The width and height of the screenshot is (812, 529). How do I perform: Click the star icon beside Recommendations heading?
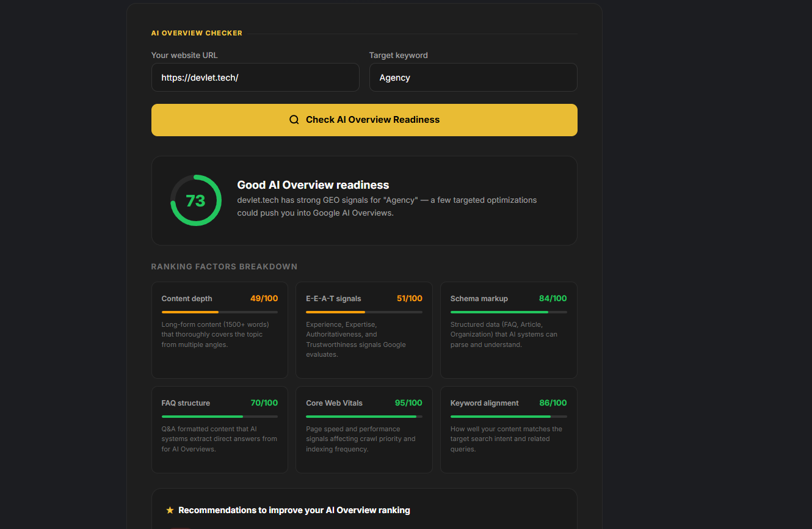coord(170,510)
